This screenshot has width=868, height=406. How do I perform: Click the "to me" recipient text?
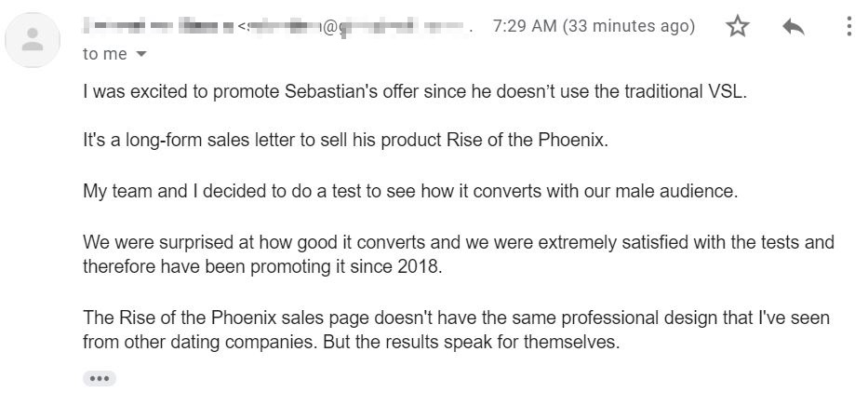point(104,54)
